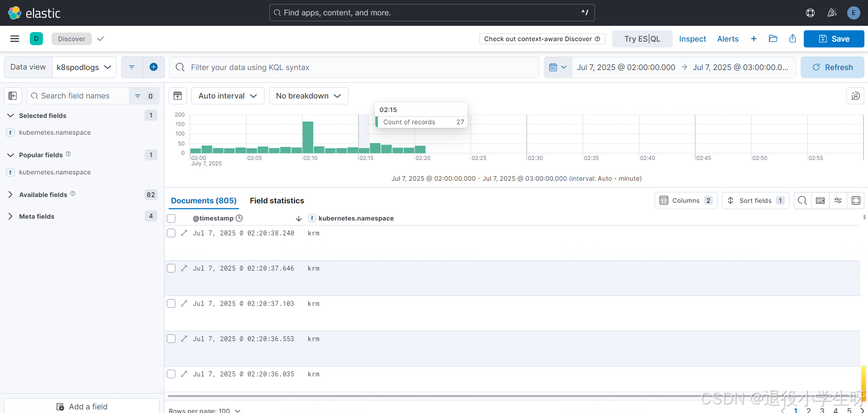
Task: Open the Columns 2 button
Action: click(686, 201)
